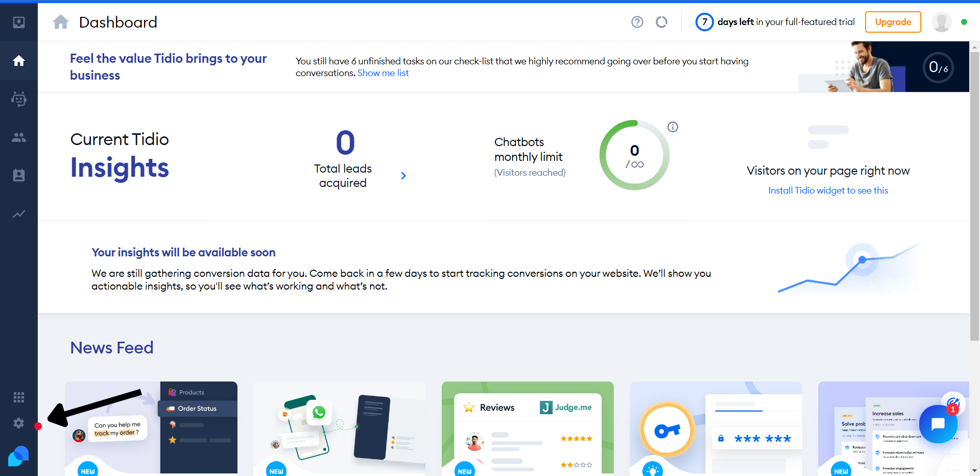Click the green online status dot
980x476 pixels.
pos(964,22)
